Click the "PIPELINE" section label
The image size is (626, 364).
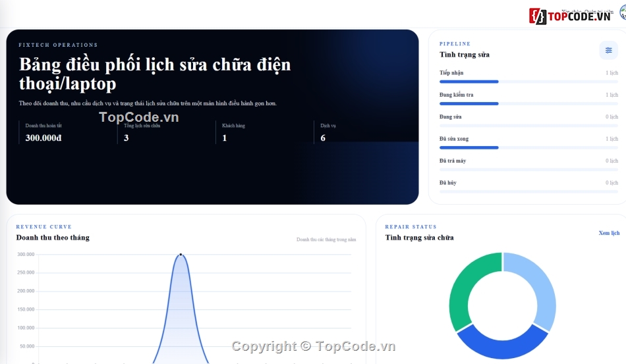[x=455, y=44]
